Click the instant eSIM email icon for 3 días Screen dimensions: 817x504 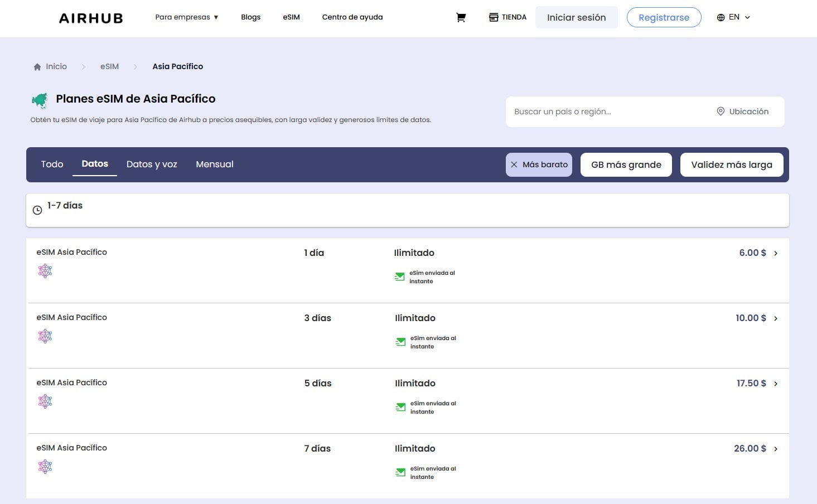click(x=400, y=342)
